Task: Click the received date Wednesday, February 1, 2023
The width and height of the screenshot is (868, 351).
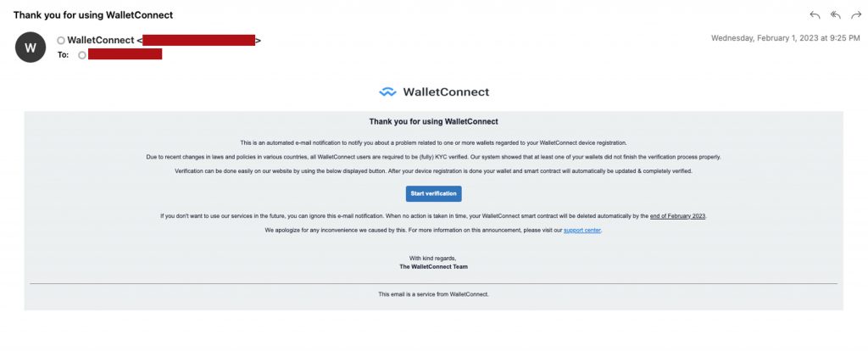Action: (782, 38)
